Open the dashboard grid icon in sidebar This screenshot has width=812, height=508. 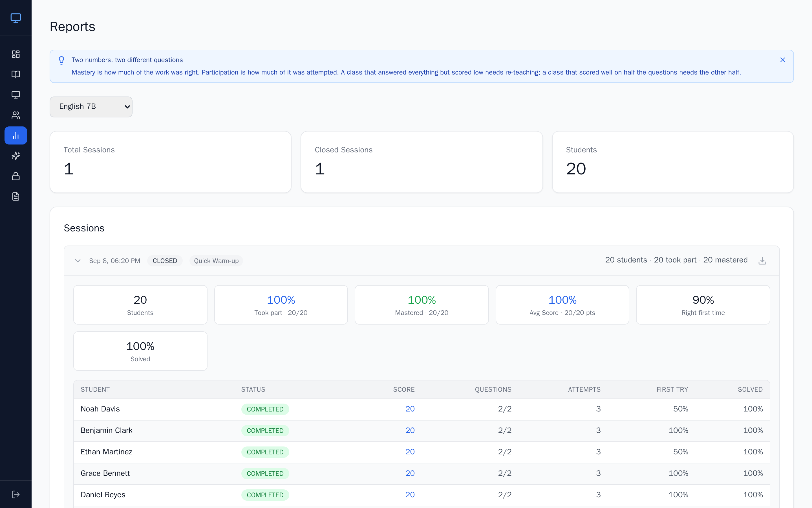pyautogui.click(x=16, y=54)
